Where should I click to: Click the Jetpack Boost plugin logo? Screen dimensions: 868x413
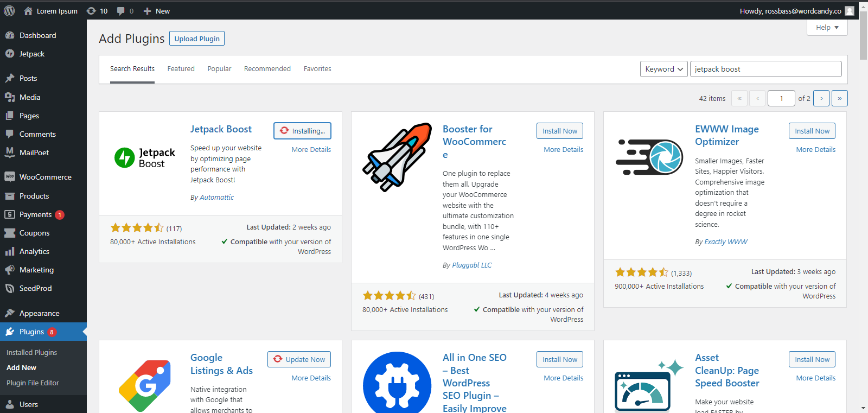click(x=145, y=157)
